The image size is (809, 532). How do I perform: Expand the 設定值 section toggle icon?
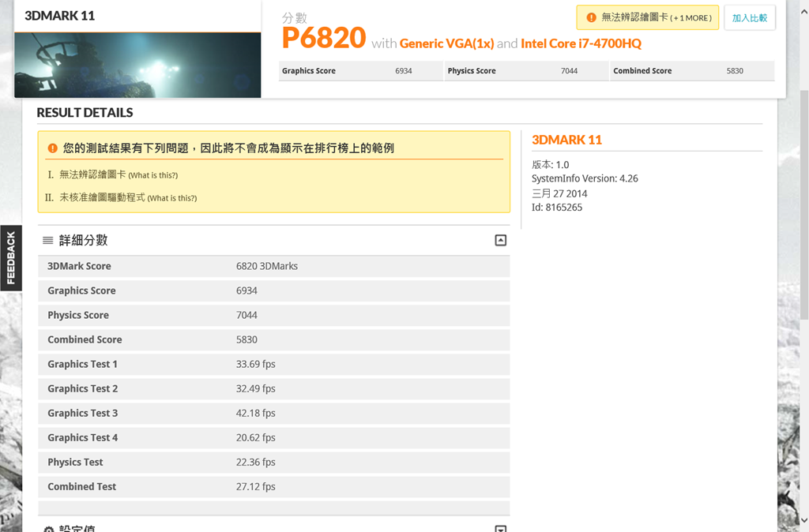(500, 528)
